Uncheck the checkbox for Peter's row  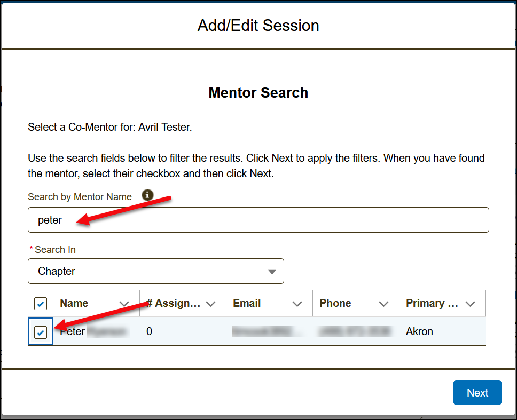[x=41, y=332]
